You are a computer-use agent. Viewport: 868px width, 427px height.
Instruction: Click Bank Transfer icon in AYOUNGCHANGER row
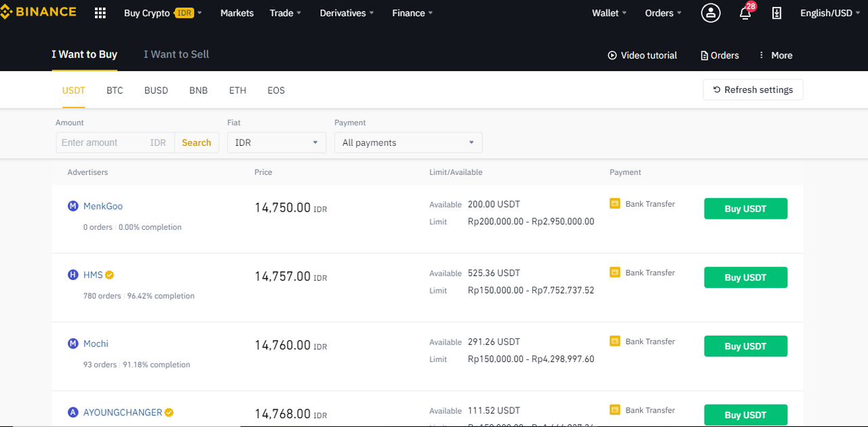click(615, 410)
